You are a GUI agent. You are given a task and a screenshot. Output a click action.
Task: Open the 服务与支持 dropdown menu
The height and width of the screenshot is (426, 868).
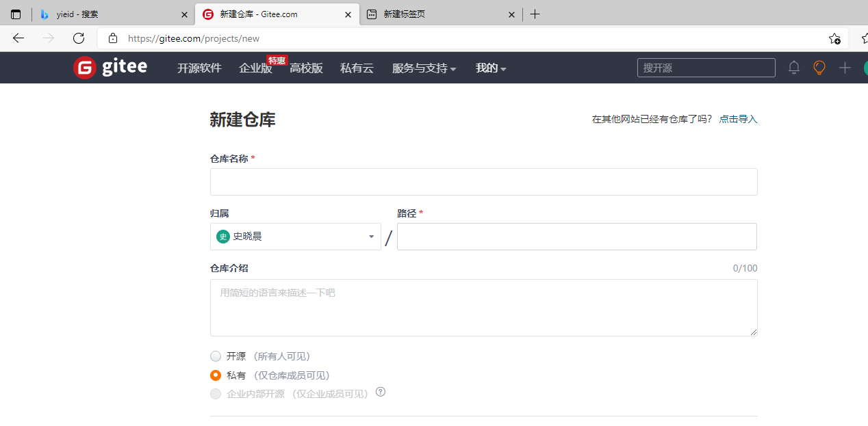coord(424,68)
